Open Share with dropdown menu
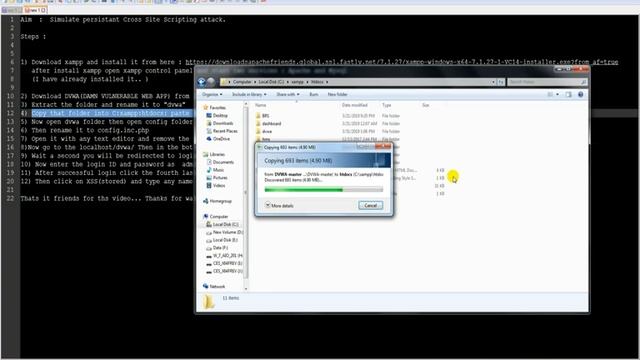The image size is (640, 360). pos(288,94)
